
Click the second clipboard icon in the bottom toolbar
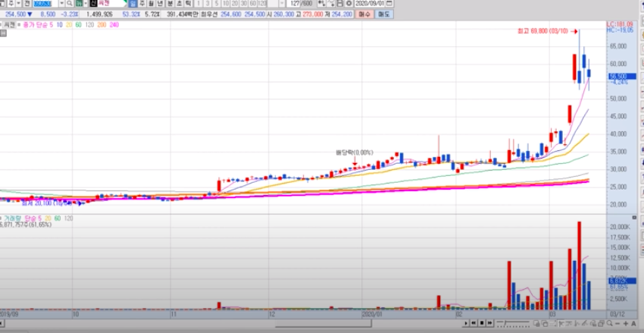click(545, 323)
